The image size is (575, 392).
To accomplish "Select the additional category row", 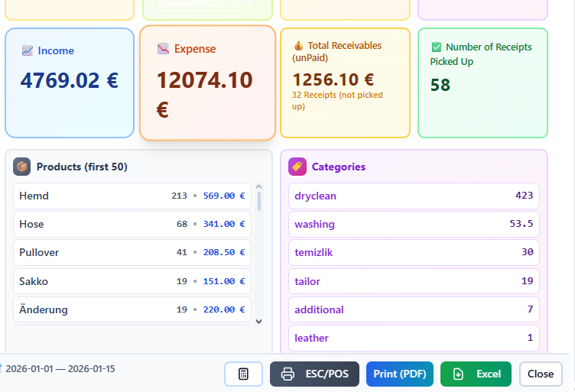I will (x=414, y=309).
